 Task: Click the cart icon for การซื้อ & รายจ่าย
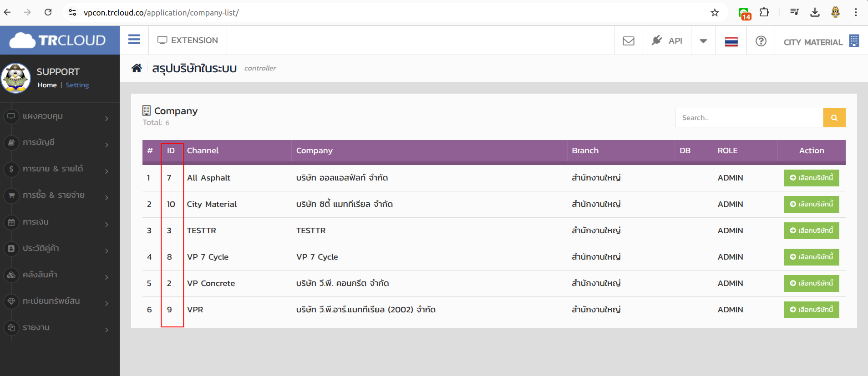click(x=11, y=195)
